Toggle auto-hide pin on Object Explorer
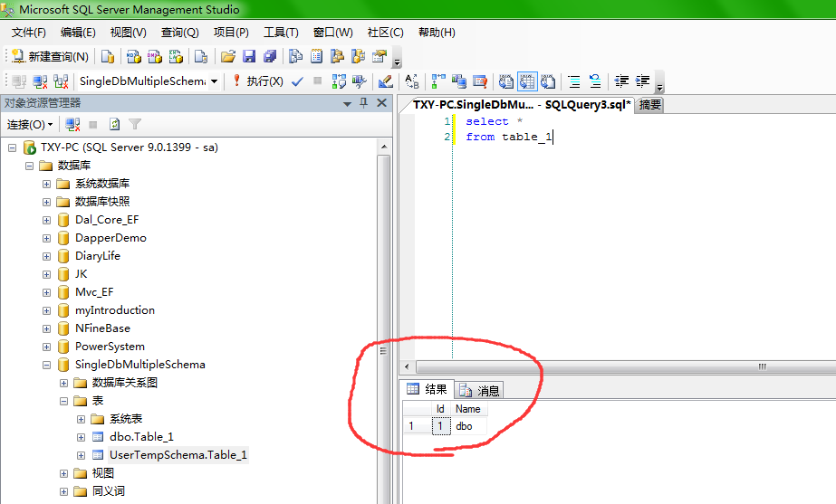Image resolution: width=836 pixels, height=504 pixels. point(363,103)
